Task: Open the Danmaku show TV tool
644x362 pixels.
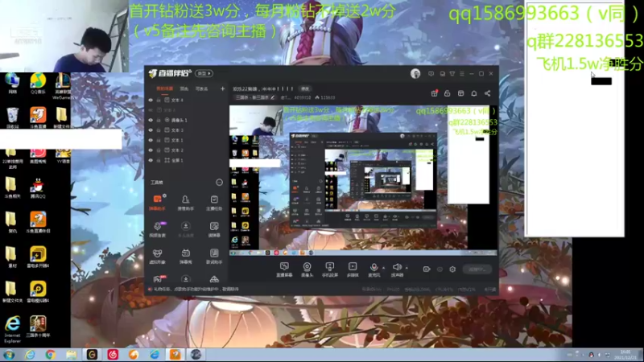Action: [x=186, y=256]
